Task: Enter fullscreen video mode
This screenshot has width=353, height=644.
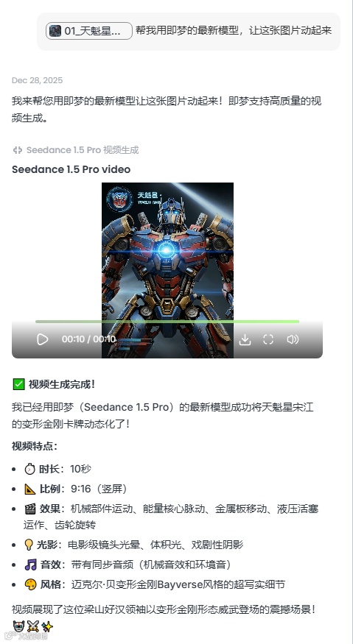Action: coord(268,339)
